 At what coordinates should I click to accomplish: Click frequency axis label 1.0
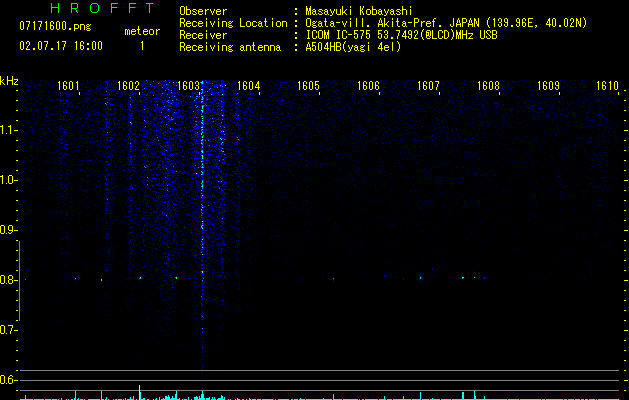(x=8, y=180)
